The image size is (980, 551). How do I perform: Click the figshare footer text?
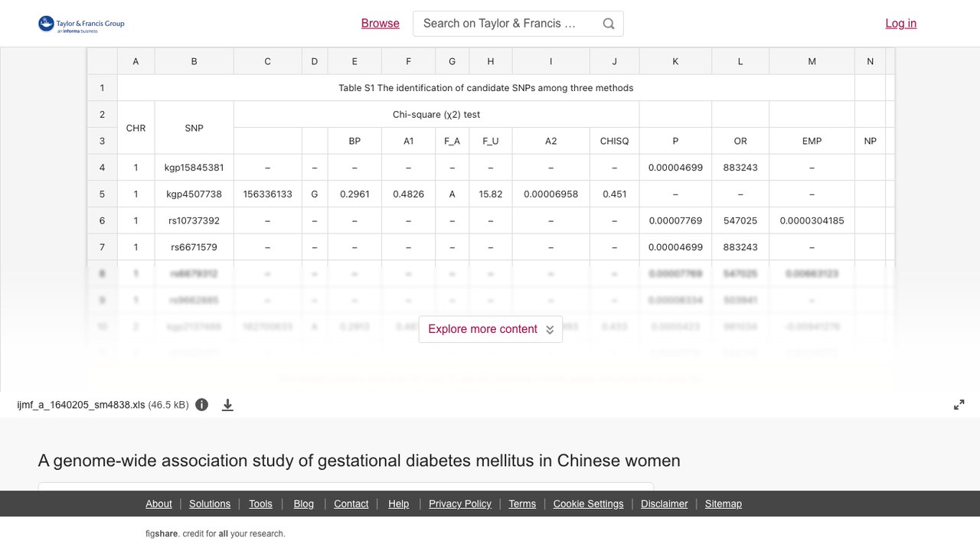(x=215, y=533)
